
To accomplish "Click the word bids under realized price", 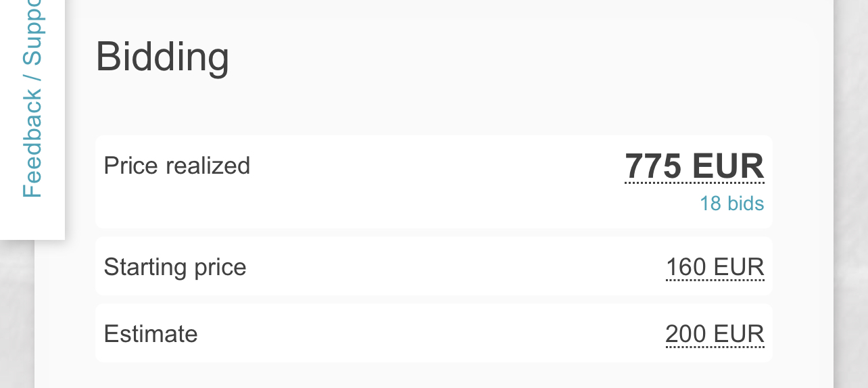I will tap(746, 203).
